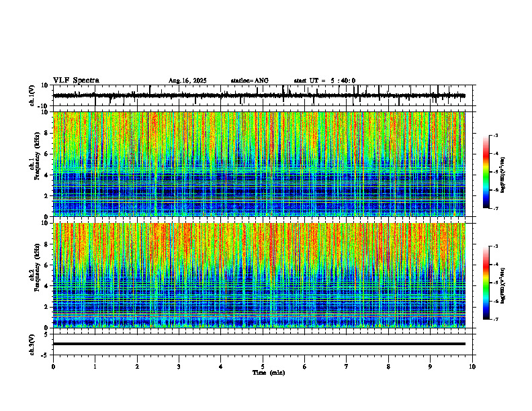Click the ch.3 flat voltage trace line
The image size is (532, 411).
[259, 344]
